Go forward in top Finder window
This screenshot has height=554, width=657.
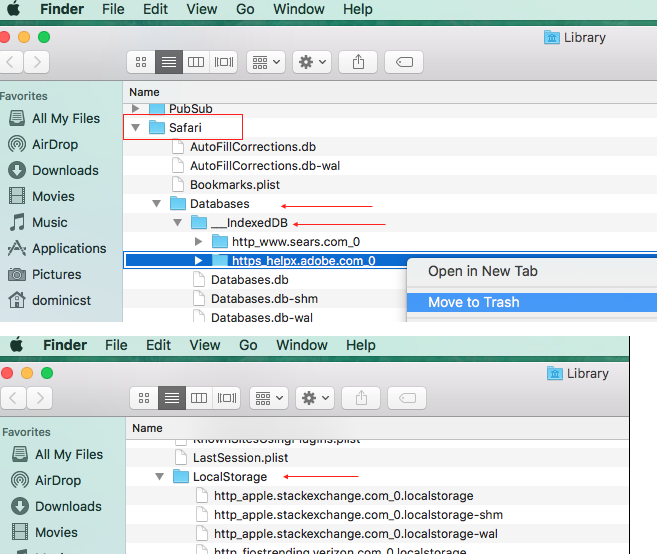36,62
